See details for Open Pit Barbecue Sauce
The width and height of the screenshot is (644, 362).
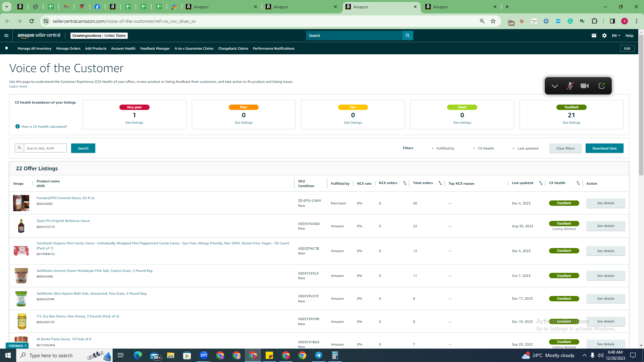[606, 226]
